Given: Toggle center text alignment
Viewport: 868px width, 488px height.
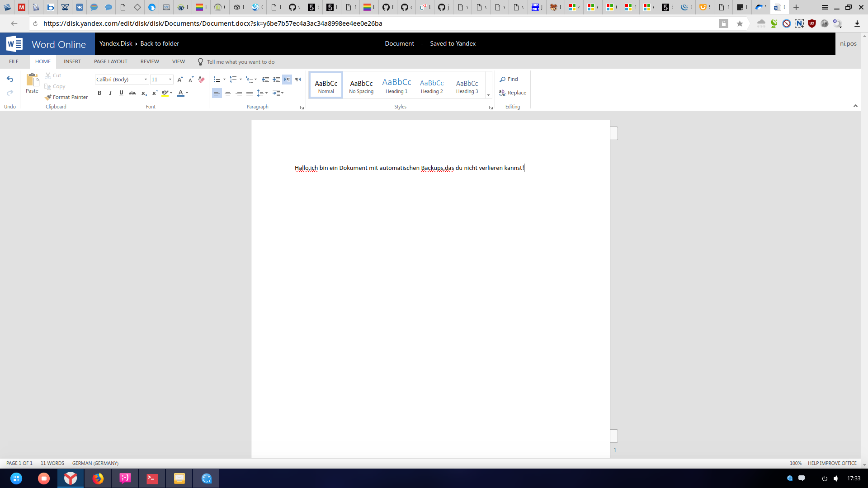Looking at the screenshot, I should coord(228,93).
